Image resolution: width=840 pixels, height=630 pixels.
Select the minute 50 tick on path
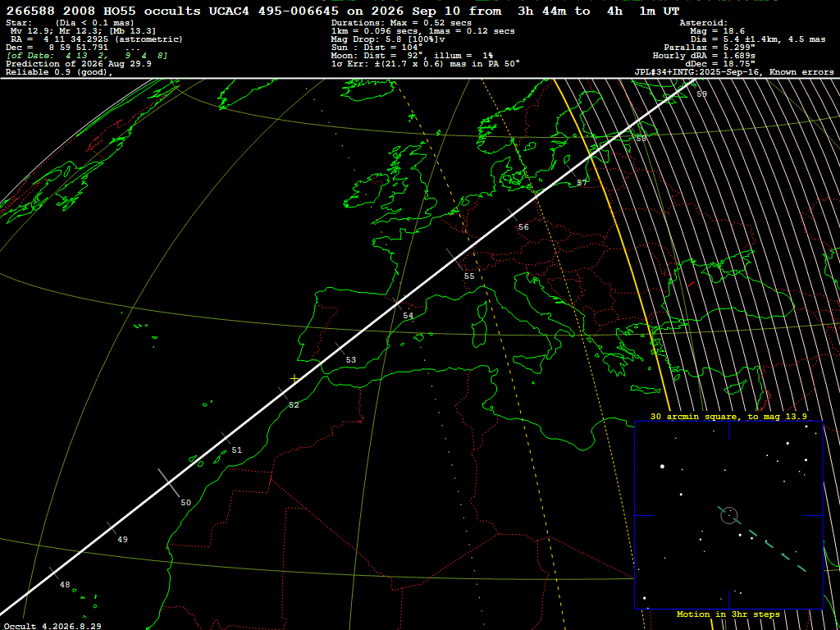pos(169,482)
